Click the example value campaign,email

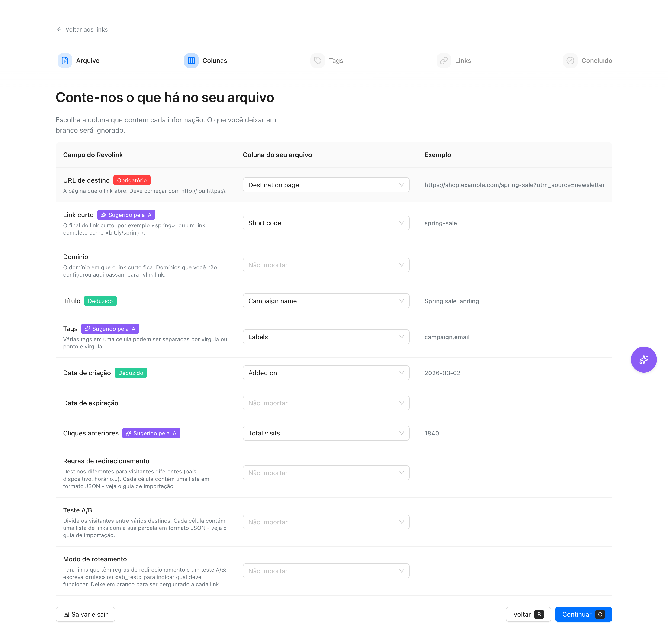[x=447, y=337]
